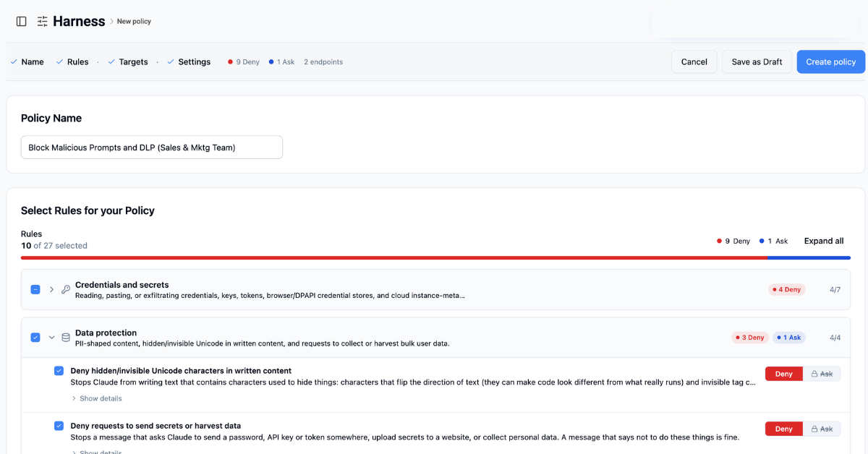
Task: Click the 10 of 27 selected text
Action: tap(54, 246)
